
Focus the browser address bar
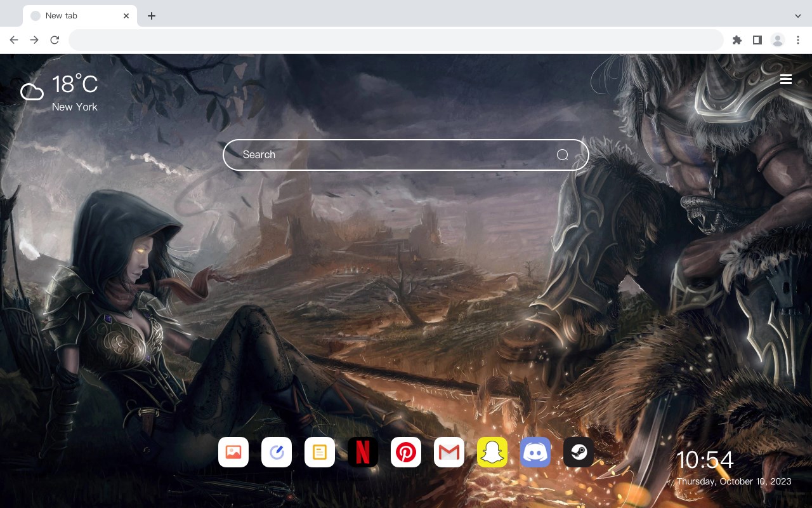tap(396, 40)
